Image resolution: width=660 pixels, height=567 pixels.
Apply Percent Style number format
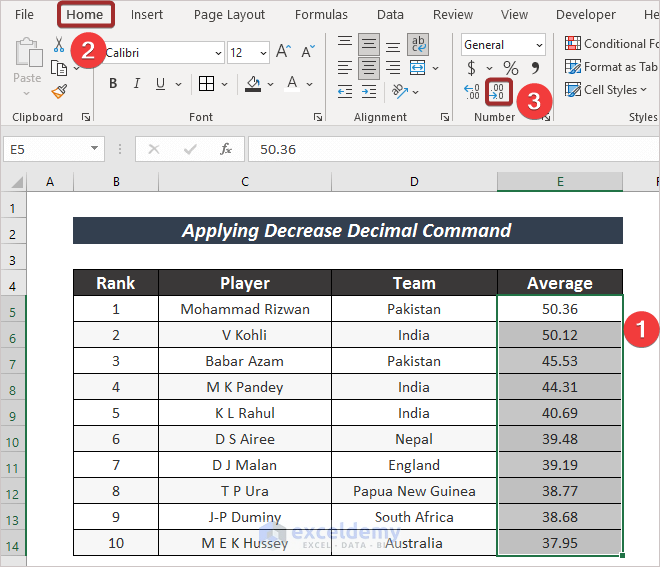(x=510, y=68)
